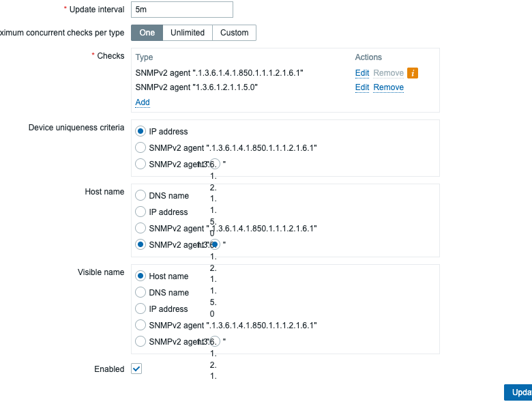Select .1.3.6.1.4.1.850 agent as uniqueness criteria
The image size is (532, 402).
point(141,147)
